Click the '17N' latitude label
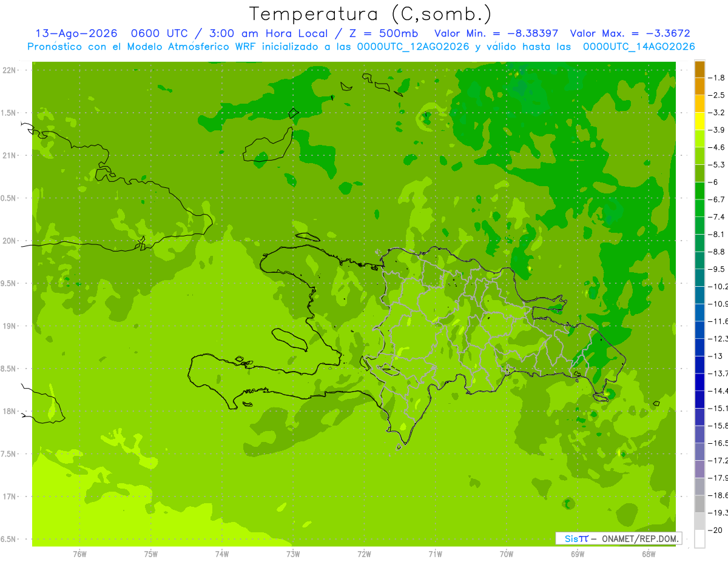This screenshot has height=562, width=728. tap(10, 497)
